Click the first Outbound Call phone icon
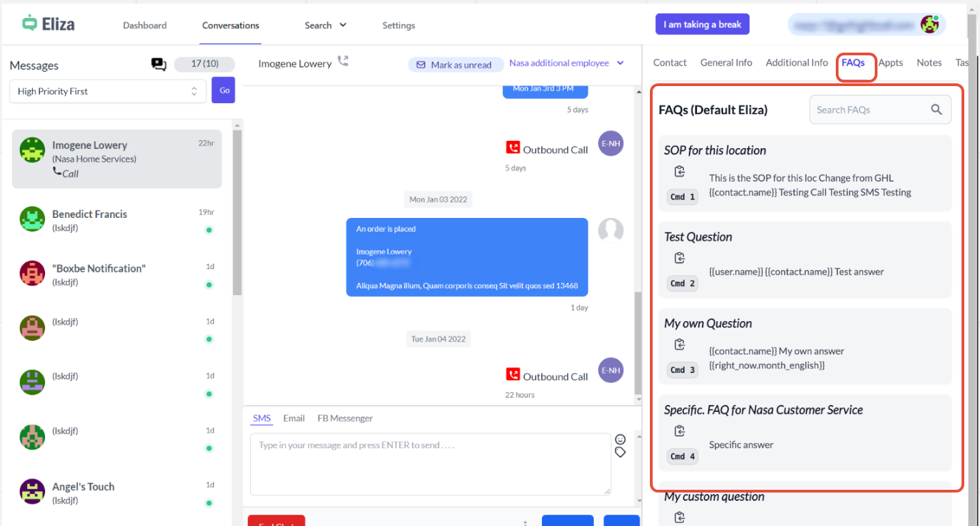 tap(513, 148)
